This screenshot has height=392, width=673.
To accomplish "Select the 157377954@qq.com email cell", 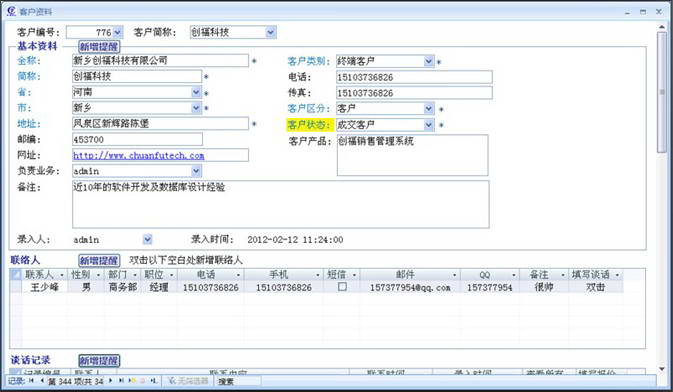I will click(x=410, y=287).
